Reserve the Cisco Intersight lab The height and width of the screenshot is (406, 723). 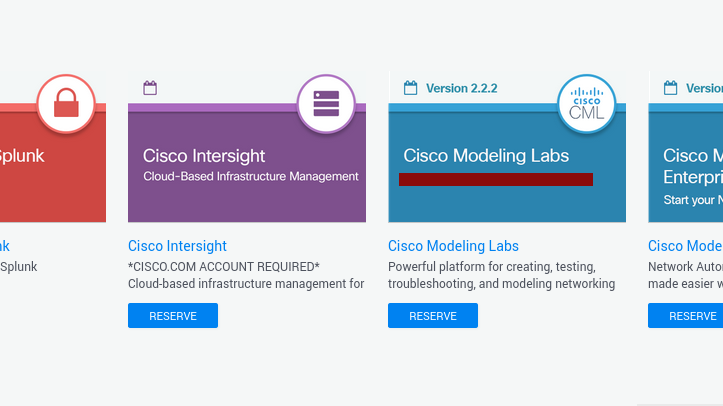(173, 316)
